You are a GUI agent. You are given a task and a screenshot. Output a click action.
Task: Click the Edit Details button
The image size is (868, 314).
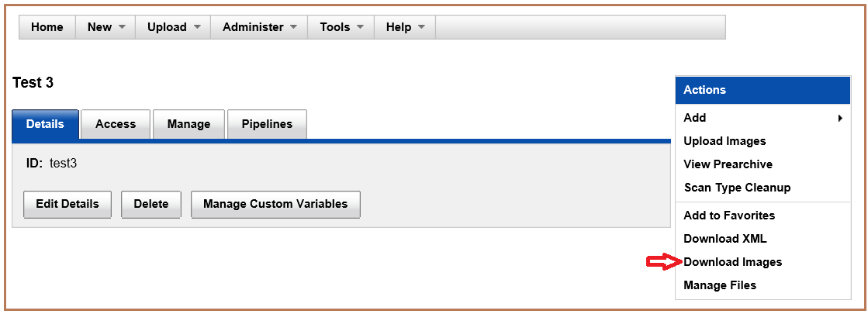point(67,204)
